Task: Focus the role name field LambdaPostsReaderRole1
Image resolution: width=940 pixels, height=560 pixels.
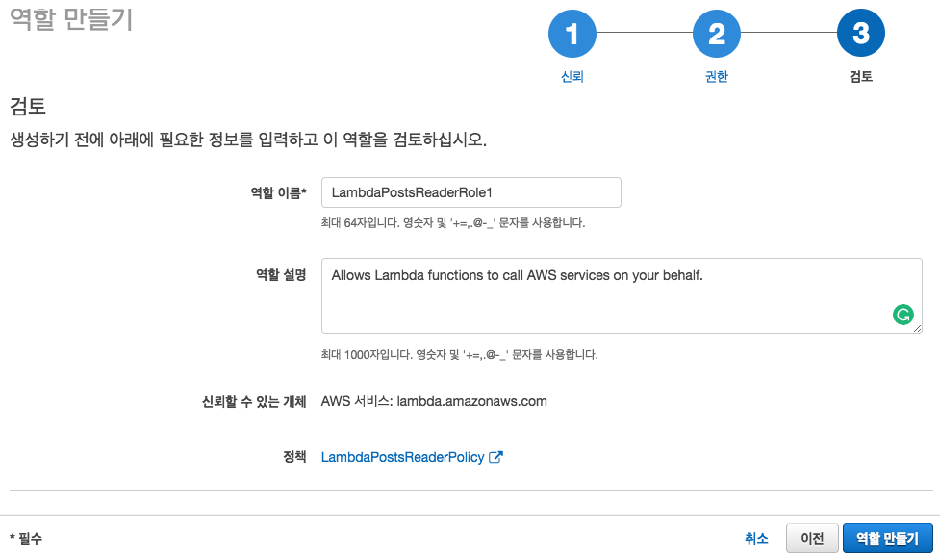Action: pos(471,192)
